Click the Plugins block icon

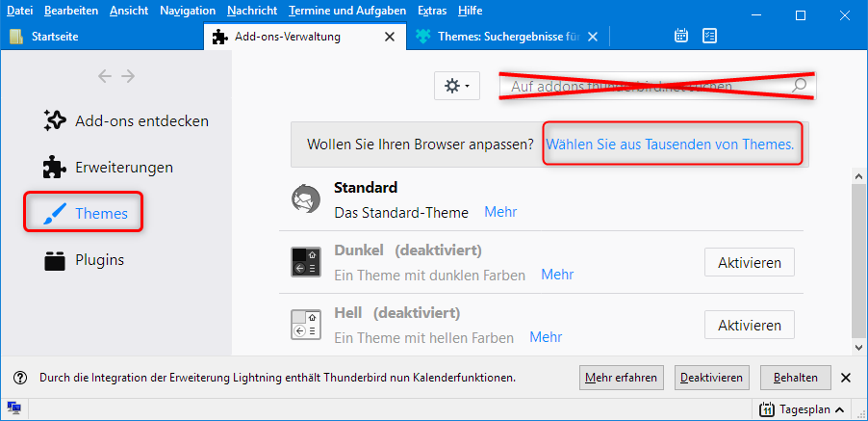(x=54, y=260)
